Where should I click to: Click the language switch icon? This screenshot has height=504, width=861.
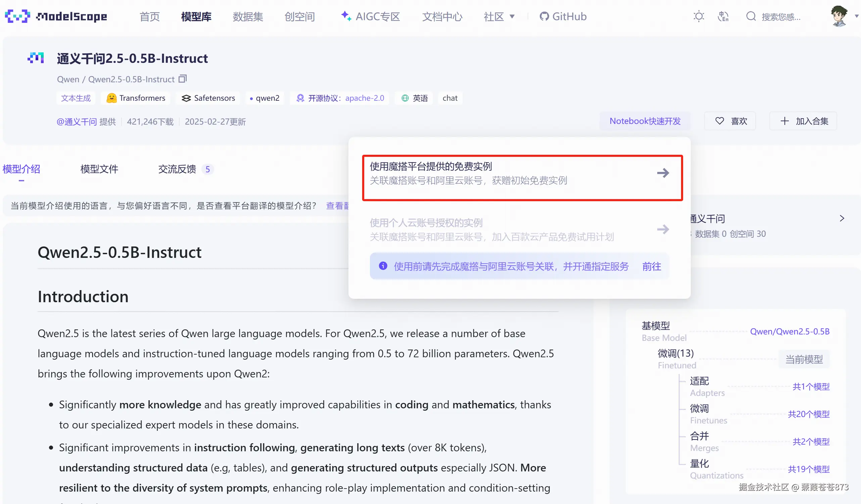(723, 16)
